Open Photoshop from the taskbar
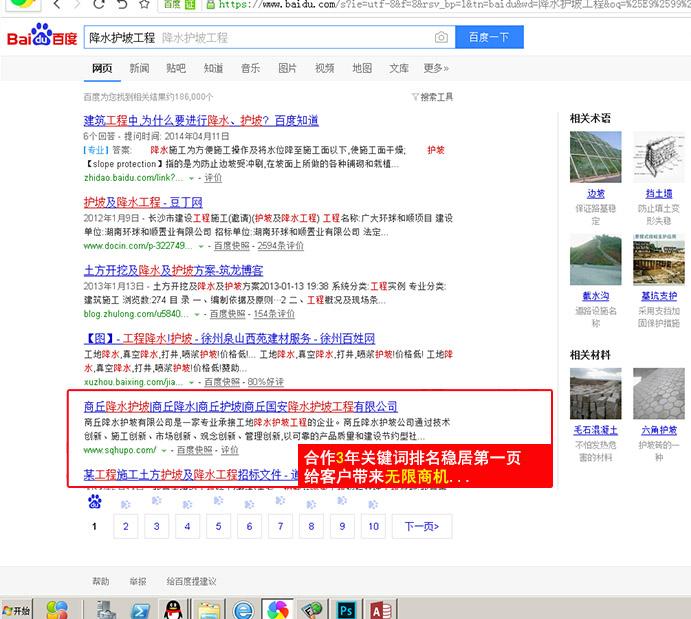The height and width of the screenshot is (619, 691). (x=346, y=610)
